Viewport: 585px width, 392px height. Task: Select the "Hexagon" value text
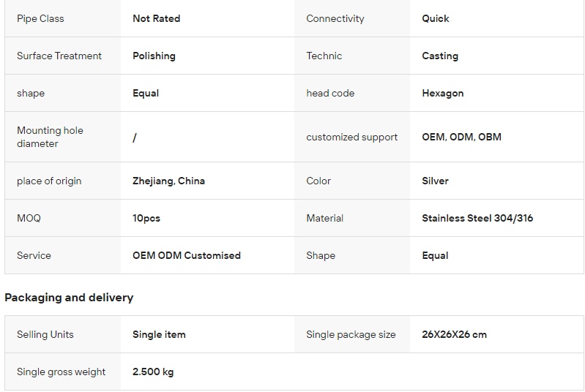[442, 93]
